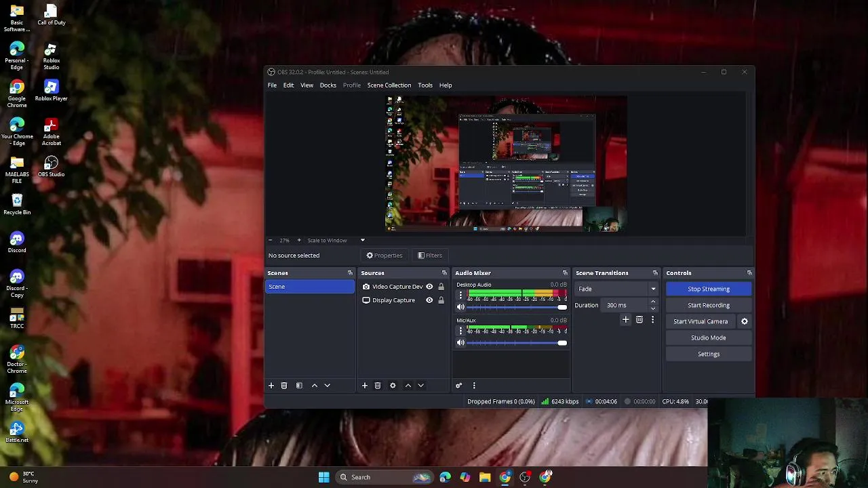Add a new scene with the plus icon

pyautogui.click(x=271, y=386)
